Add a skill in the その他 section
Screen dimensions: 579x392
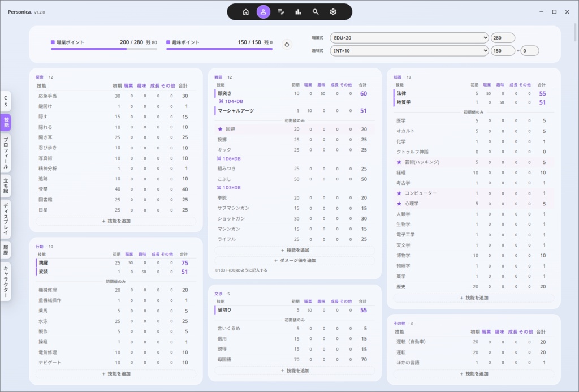(x=474, y=374)
